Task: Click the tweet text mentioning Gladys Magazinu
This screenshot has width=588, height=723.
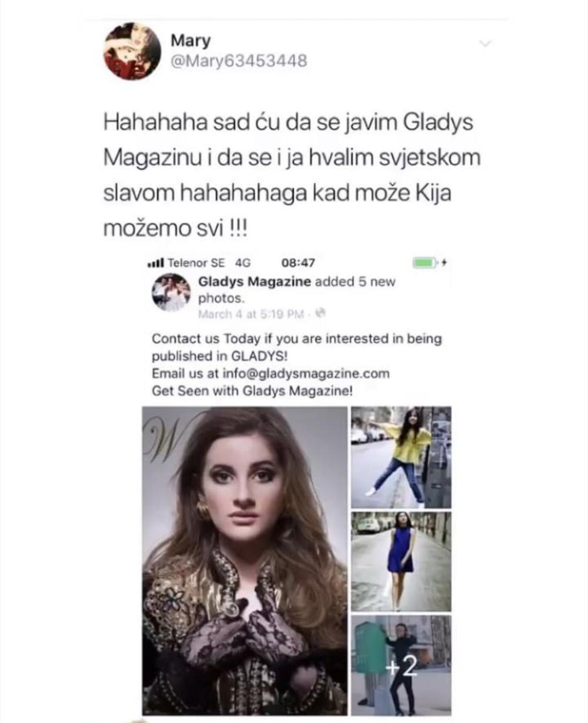Action: [292, 175]
